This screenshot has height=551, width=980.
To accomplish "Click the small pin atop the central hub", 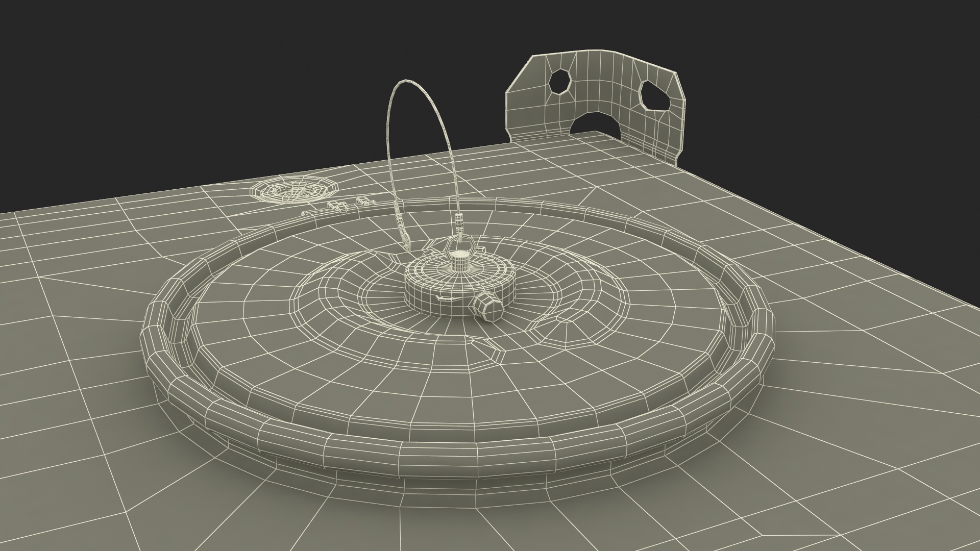I will pyautogui.click(x=459, y=260).
